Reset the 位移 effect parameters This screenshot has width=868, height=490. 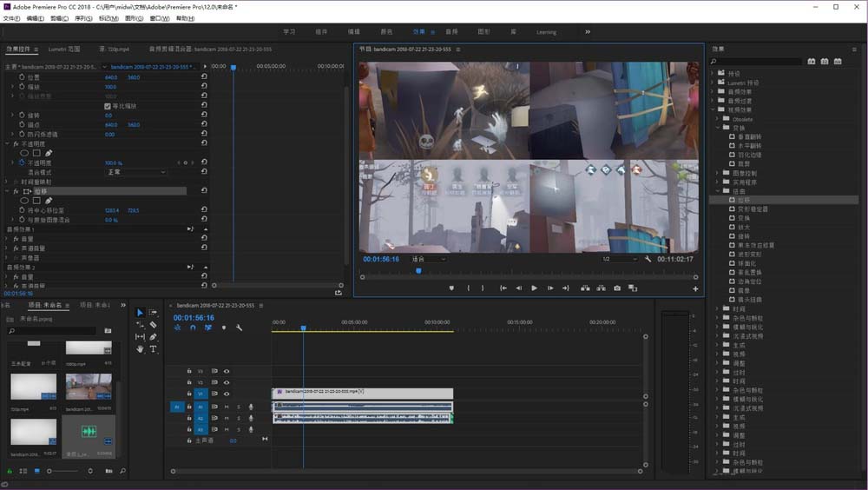tap(203, 191)
